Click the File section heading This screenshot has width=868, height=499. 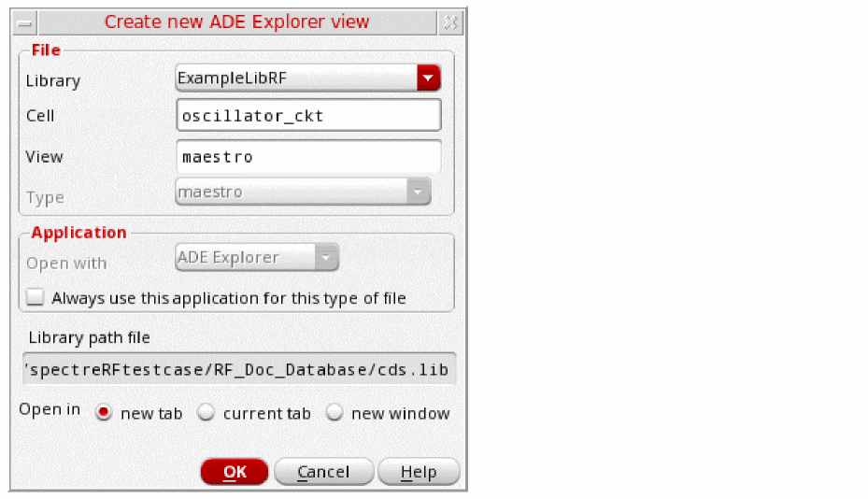coord(46,50)
